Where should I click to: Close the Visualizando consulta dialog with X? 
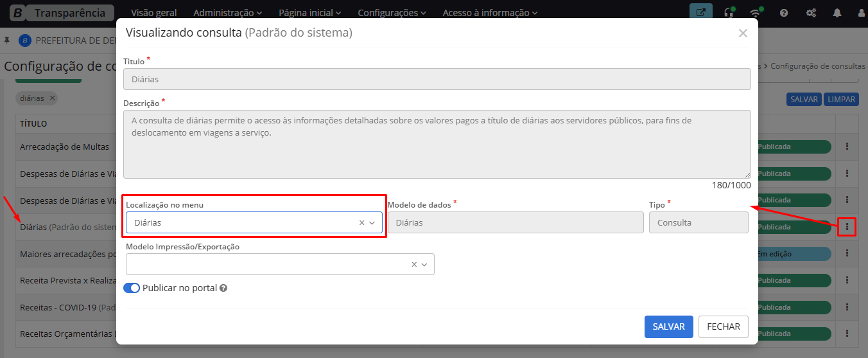(x=743, y=33)
